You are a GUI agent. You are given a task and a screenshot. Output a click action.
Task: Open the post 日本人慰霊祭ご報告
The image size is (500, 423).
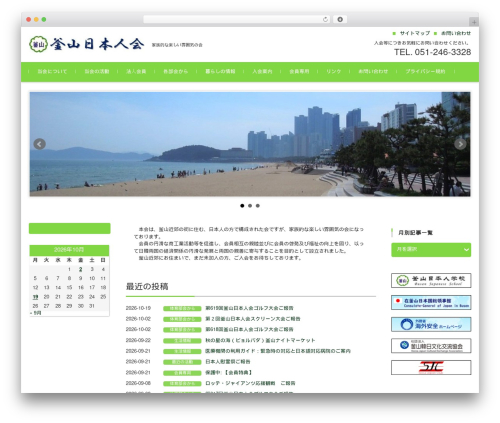pyautogui.click(x=228, y=362)
